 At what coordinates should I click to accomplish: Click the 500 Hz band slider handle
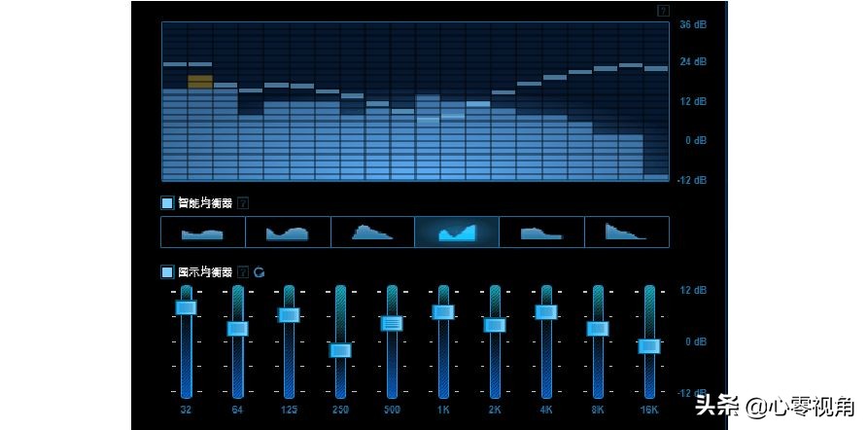pos(392,323)
